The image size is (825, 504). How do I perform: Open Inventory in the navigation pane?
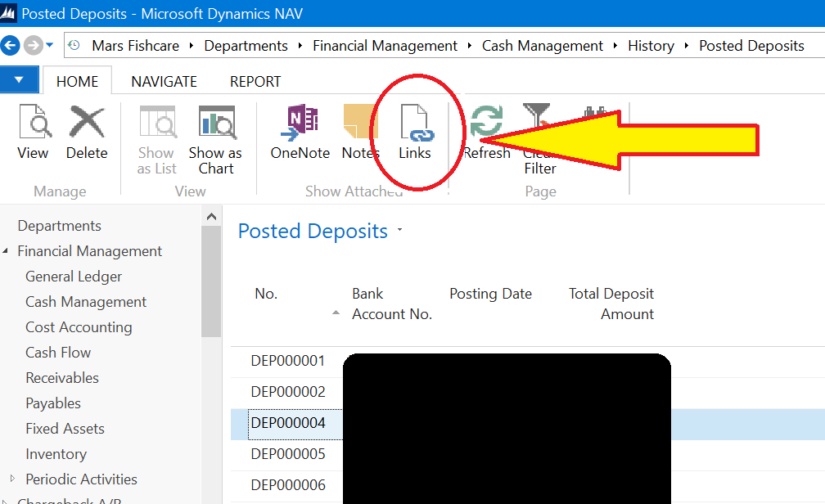point(56,453)
